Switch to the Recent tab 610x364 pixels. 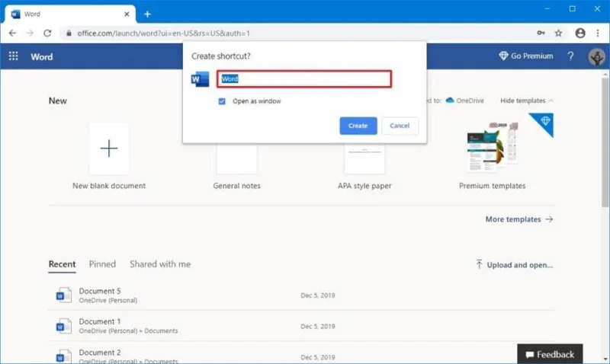coord(62,264)
